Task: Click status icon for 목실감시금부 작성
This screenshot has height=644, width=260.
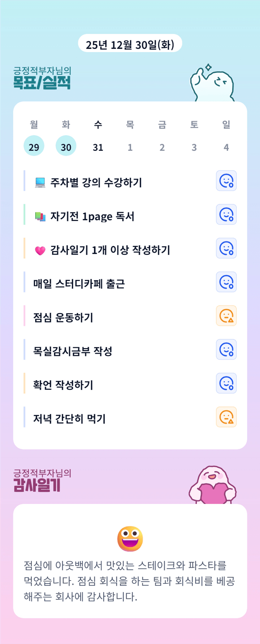Action: click(x=226, y=349)
